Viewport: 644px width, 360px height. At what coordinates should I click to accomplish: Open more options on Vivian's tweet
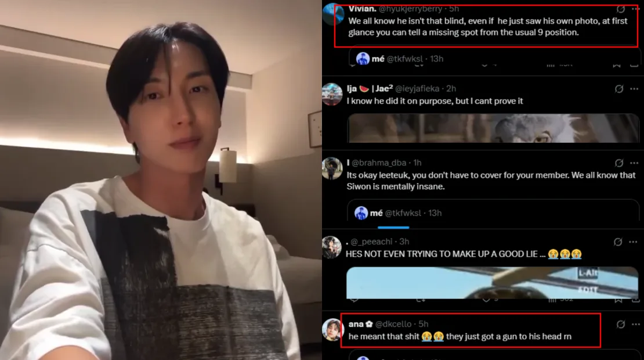point(635,9)
